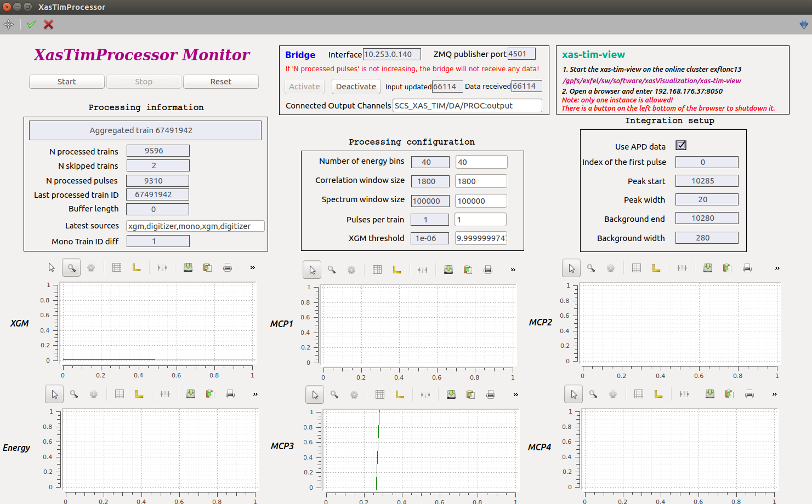Click the MCP3 plot area
Viewport: 812px width, 504px height.
tap(421, 450)
